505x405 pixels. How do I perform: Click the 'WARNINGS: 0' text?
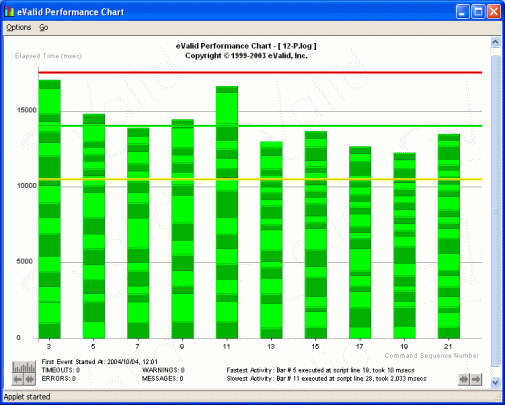point(163,370)
